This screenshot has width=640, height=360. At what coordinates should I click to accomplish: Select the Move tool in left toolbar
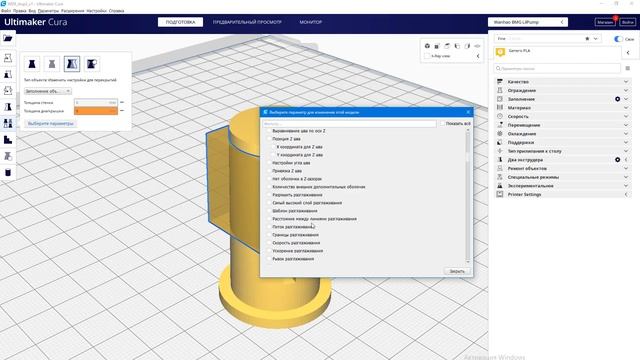(x=8, y=58)
